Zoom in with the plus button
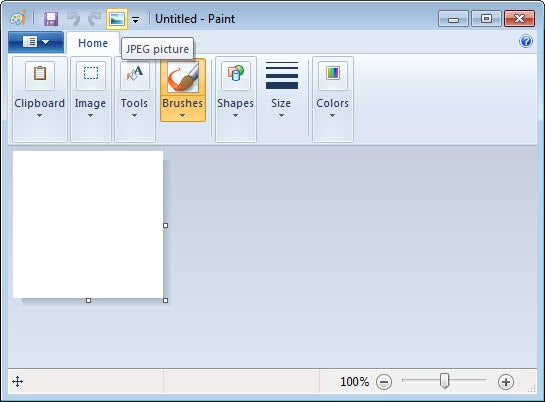545x402 pixels. (505, 382)
